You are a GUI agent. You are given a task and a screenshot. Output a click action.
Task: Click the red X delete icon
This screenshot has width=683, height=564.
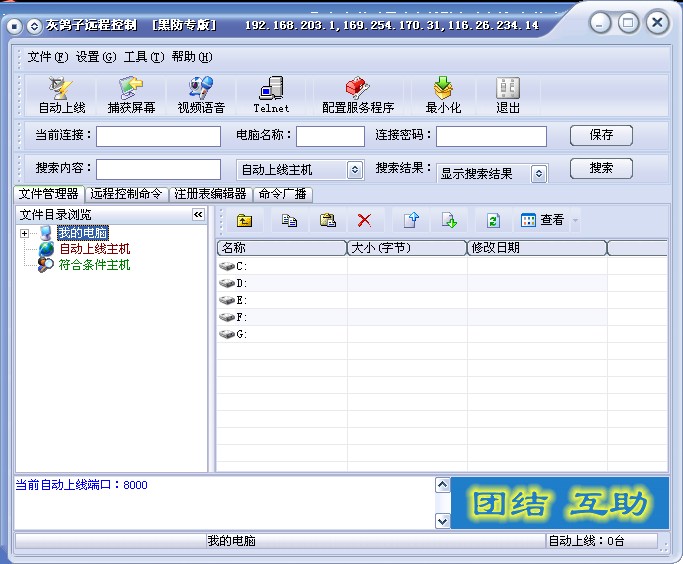tap(364, 220)
